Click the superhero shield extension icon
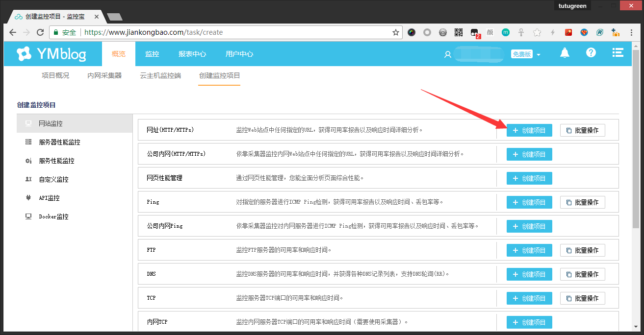Screen dimensions: 644x335 pos(584,32)
